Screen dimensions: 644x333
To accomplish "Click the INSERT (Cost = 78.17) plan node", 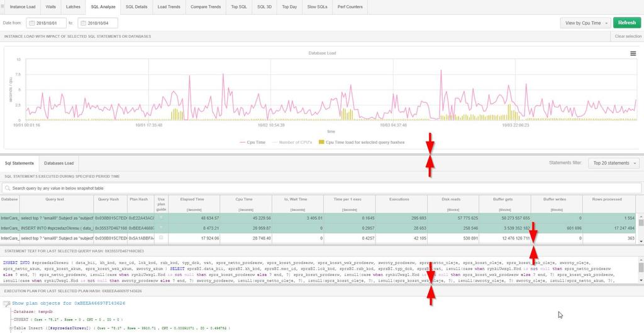I will point(68,319).
